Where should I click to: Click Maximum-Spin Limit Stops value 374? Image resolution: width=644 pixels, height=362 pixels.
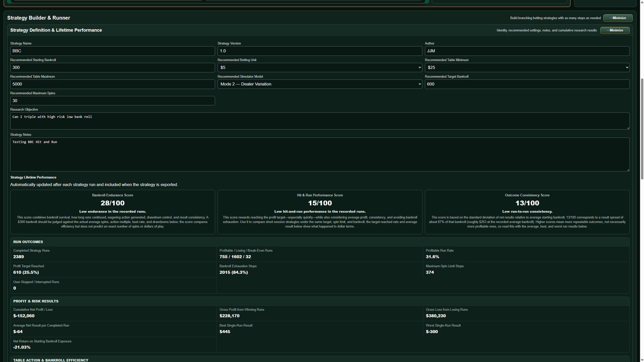(x=430, y=273)
